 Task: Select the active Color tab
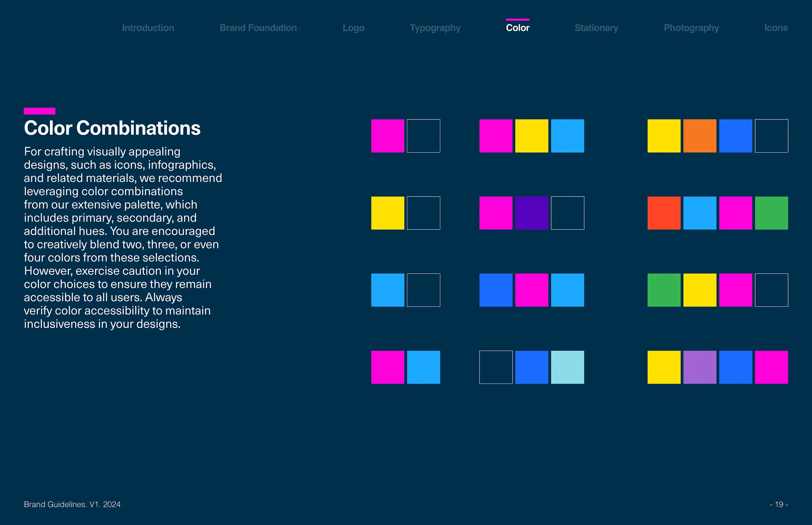tap(517, 28)
